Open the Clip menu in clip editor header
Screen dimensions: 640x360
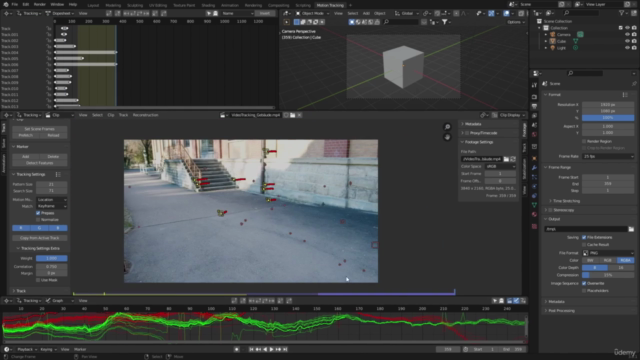pos(111,115)
